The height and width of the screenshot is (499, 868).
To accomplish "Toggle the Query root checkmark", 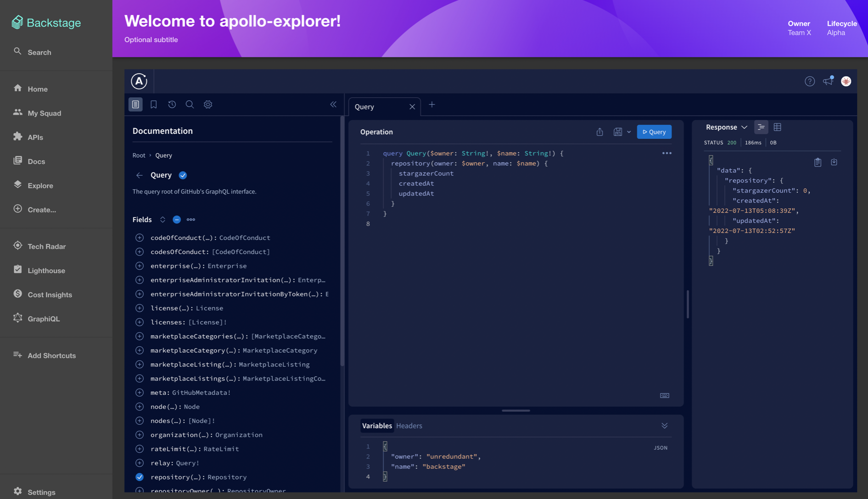I will 183,175.
